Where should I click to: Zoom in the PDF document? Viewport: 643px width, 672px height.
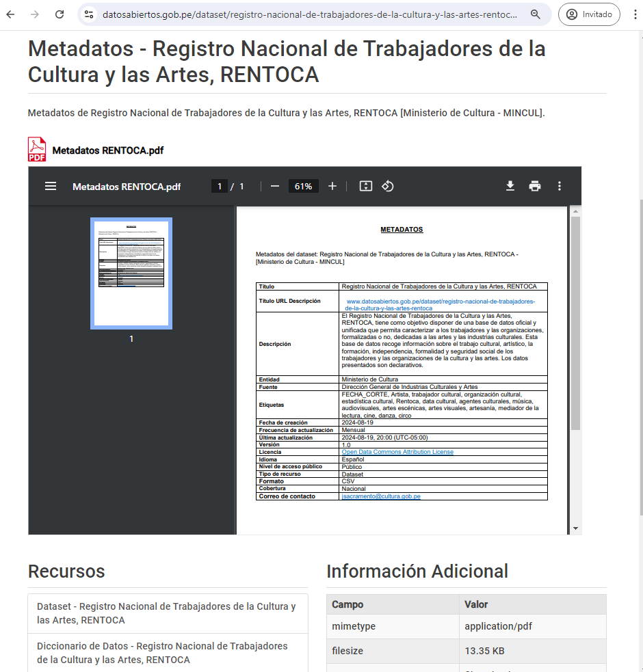point(332,186)
